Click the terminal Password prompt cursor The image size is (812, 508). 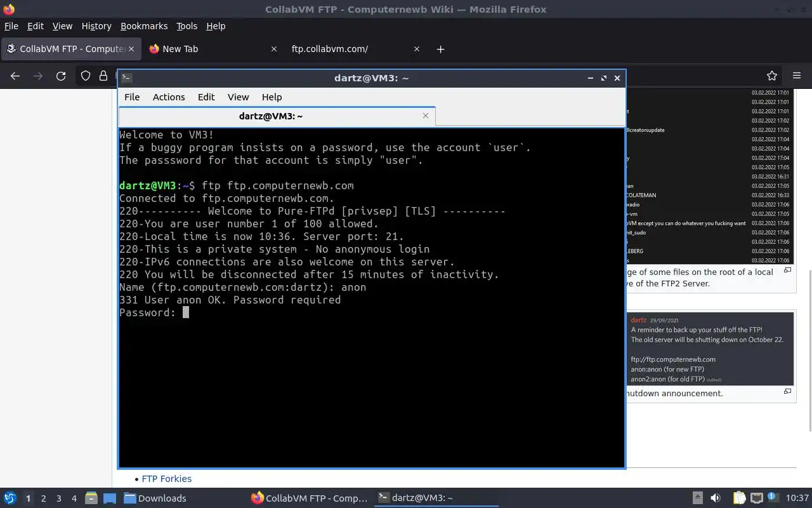186,312
